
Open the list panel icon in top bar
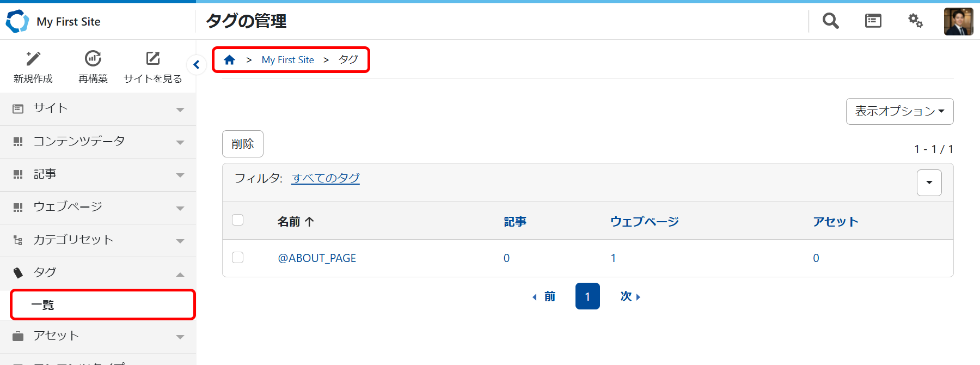click(x=873, y=21)
